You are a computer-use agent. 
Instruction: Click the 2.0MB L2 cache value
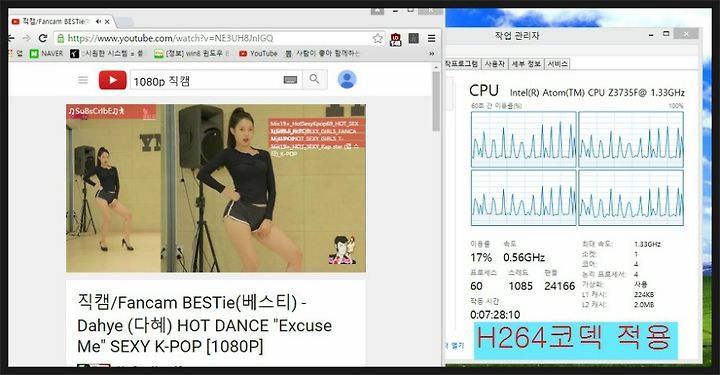click(x=644, y=304)
